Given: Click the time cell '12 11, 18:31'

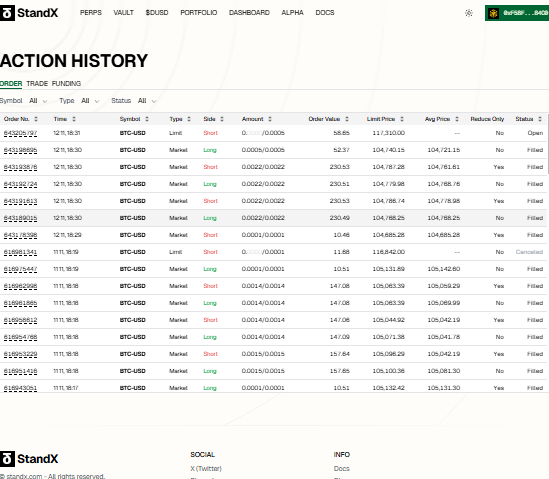Looking at the screenshot, I should click(x=67, y=133).
